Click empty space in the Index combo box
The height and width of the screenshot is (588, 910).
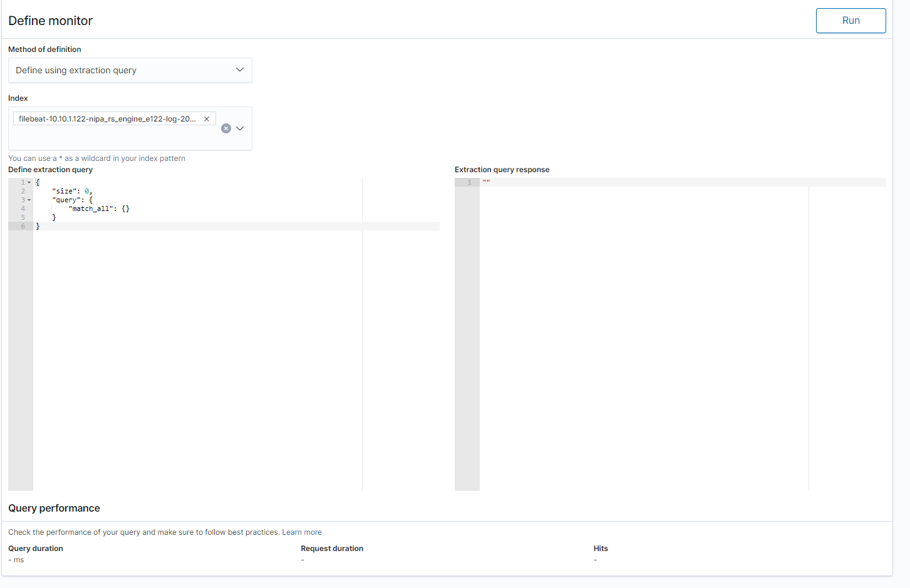coord(113,138)
